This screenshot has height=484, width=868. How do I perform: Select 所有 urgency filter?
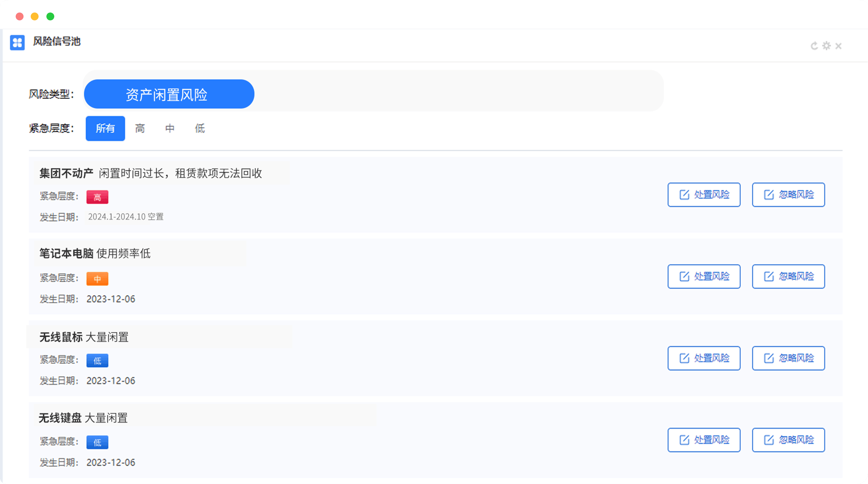[105, 128]
